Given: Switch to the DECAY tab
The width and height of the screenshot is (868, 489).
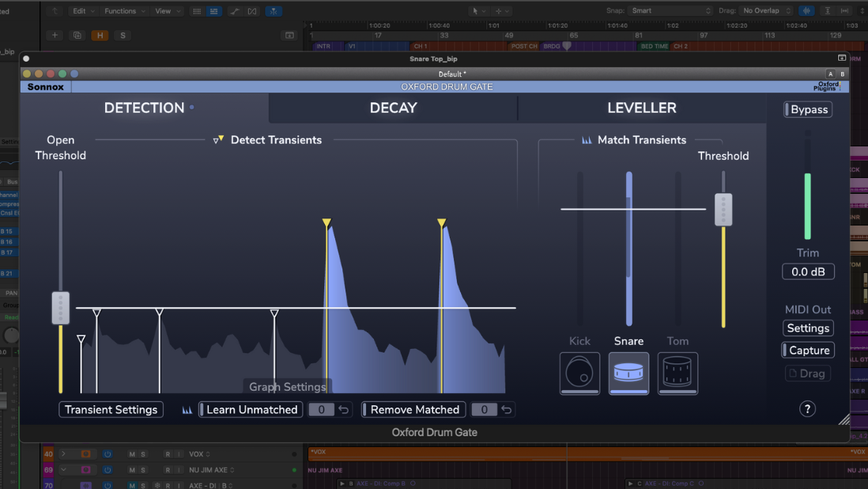Looking at the screenshot, I should click(393, 108).
